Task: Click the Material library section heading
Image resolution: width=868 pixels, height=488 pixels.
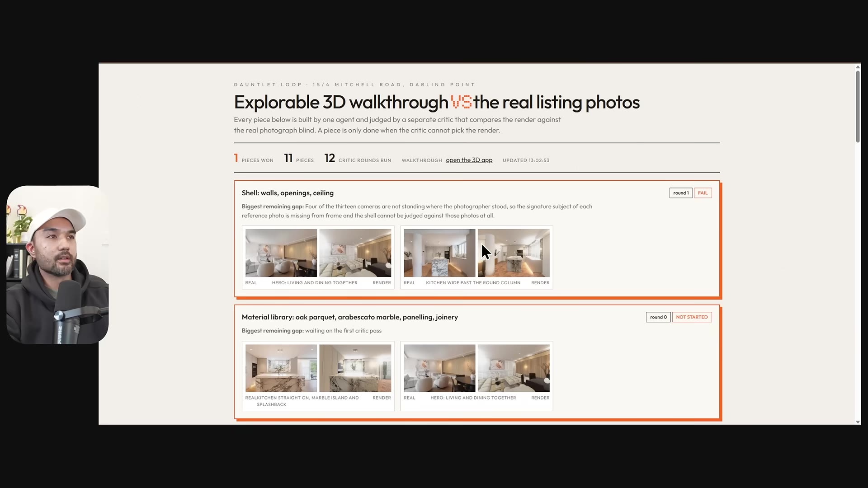Action: point(350,317)
